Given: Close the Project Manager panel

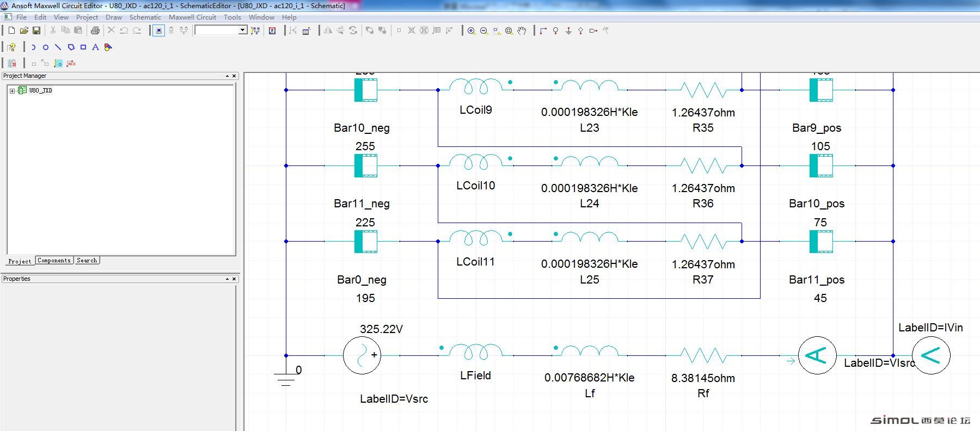Looking at the screenshot, I should [x=234, y=76].
